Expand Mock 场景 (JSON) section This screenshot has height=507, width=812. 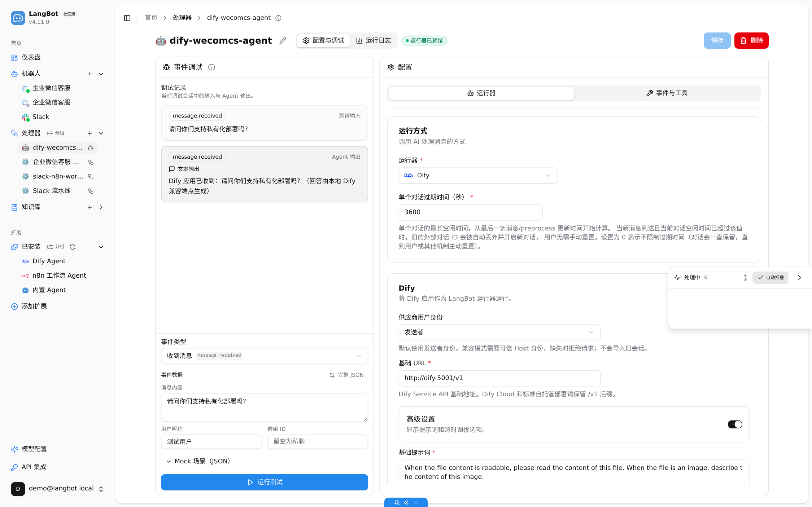pyautogui.click(x=198, y=461)
